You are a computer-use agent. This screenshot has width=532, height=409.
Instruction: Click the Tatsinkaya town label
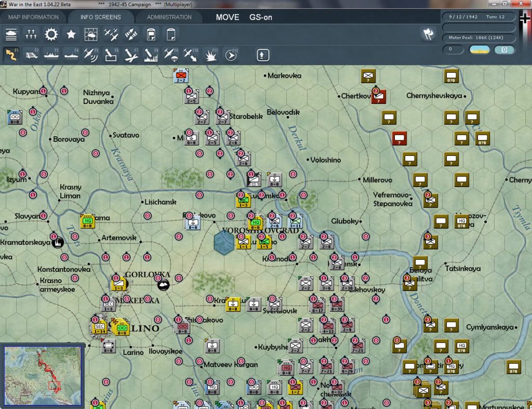463,269
